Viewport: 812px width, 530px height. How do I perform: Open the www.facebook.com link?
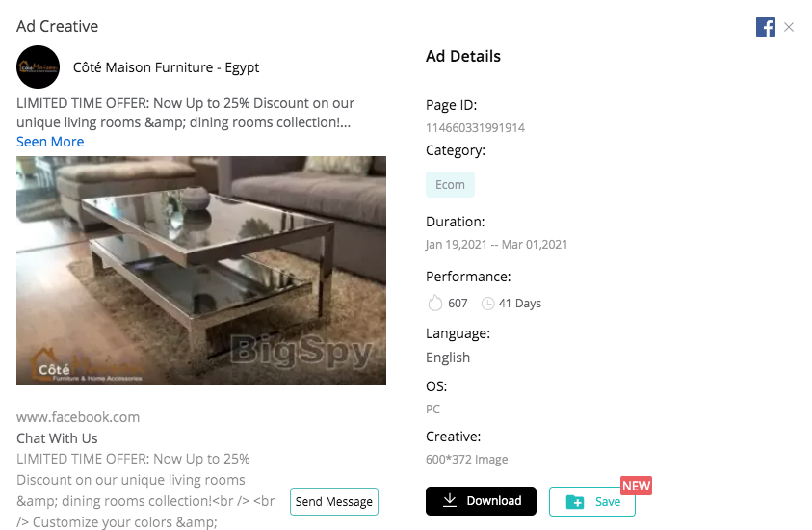pyautogui.click(x=78, y=417)
